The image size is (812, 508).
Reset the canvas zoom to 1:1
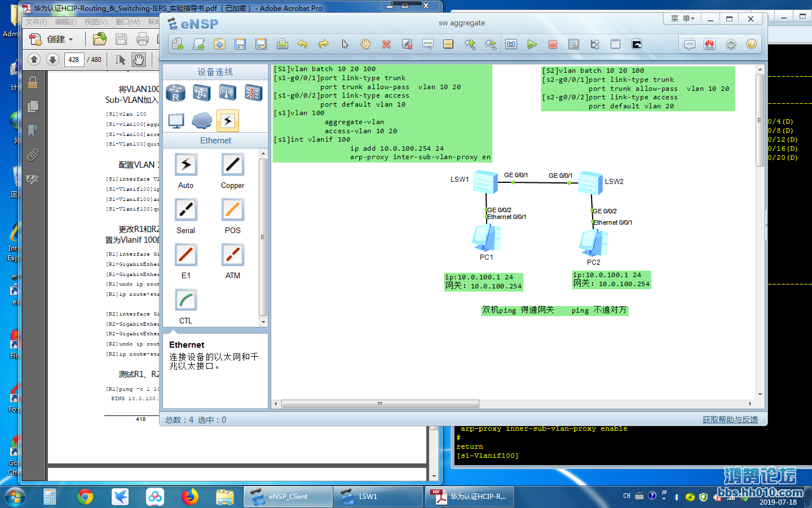click(x=511, y=44)
